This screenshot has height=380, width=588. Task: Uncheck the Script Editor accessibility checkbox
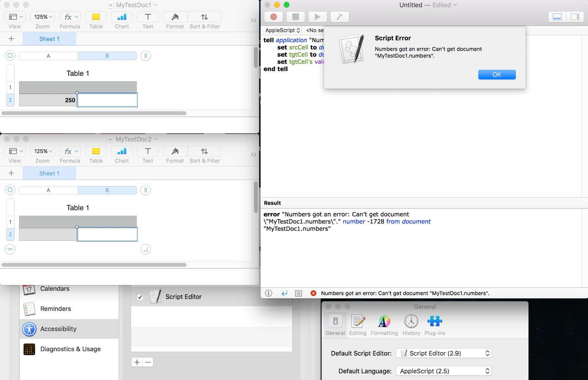coord(140,297)
